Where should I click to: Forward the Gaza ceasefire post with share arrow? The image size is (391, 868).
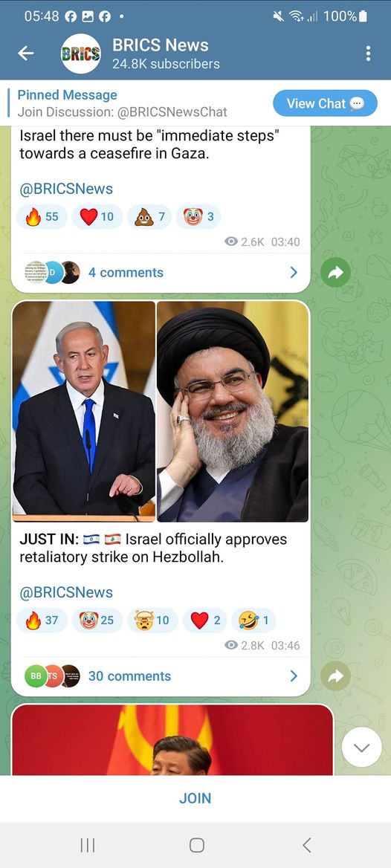(x=335, y=272)
